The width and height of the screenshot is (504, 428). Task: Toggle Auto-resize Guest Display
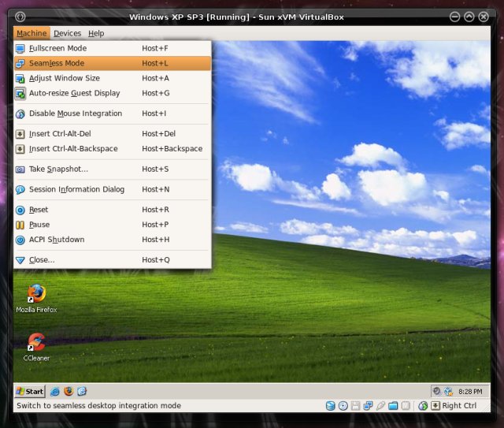tap(74, 93)
